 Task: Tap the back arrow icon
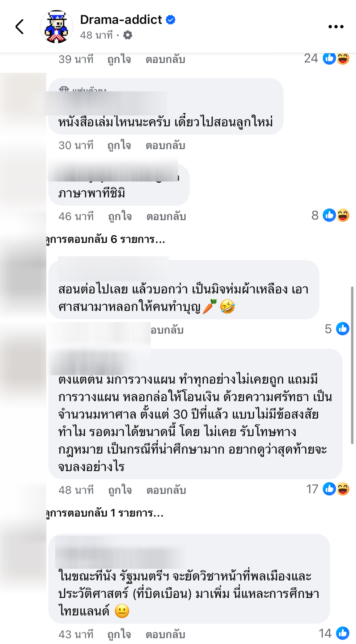(20, 27)
